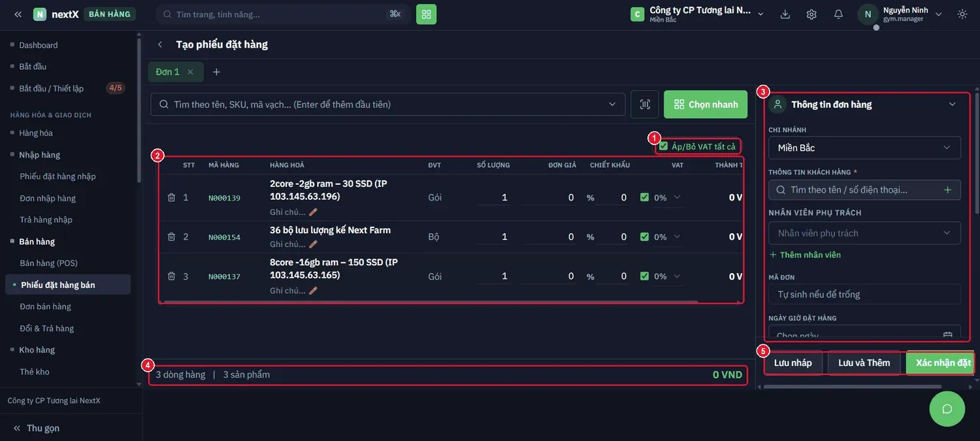Click the customer name/phone search field
The width and height of the screenshot is (980, 441).
(x=864, y=190)
